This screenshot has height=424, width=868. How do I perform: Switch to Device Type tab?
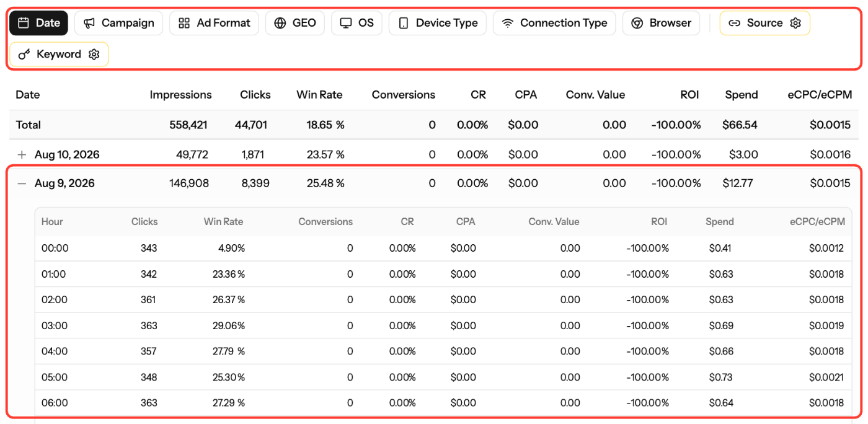[x=438, y=23]
